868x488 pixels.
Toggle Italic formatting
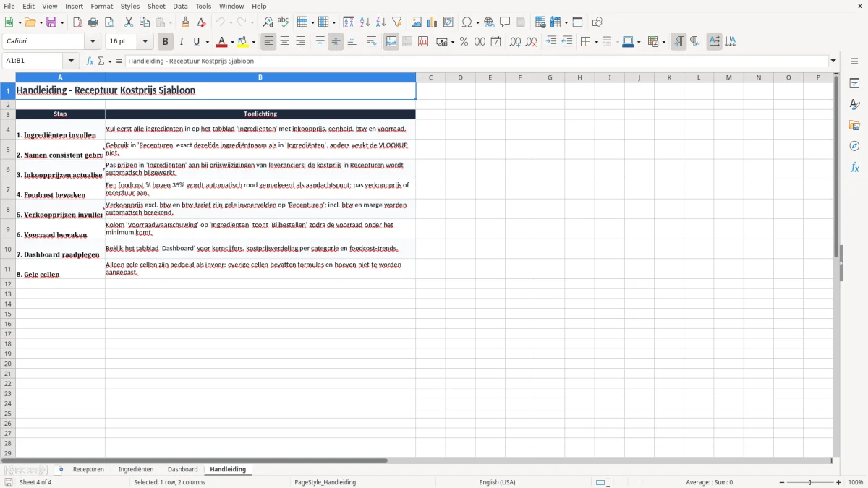click(182, 42)
